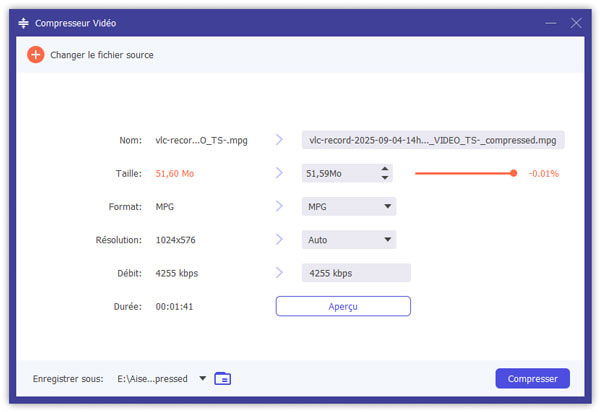Click the Compresseur Vidéo app icon in title bar

(x=23, y=22)
